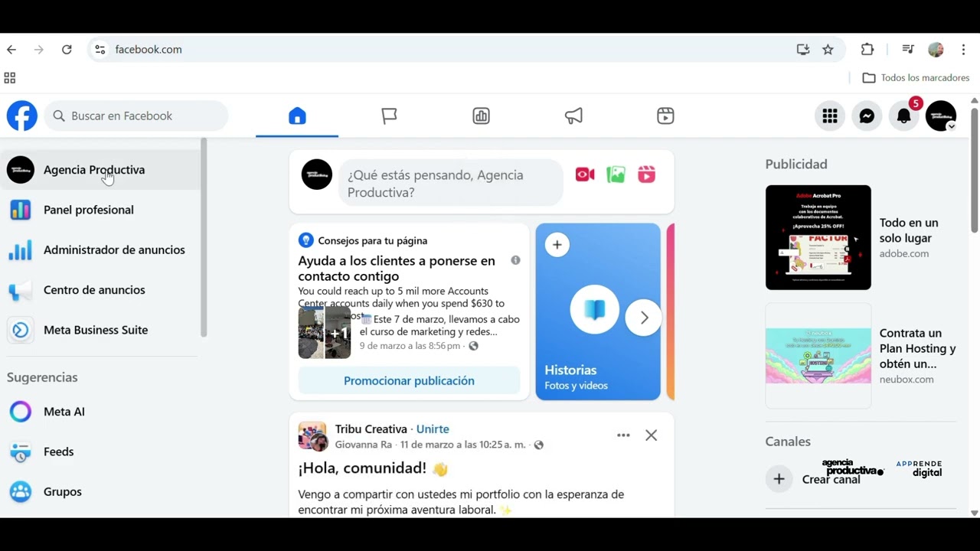Go back in browser history
980x551 pixels.
(11, 50)
